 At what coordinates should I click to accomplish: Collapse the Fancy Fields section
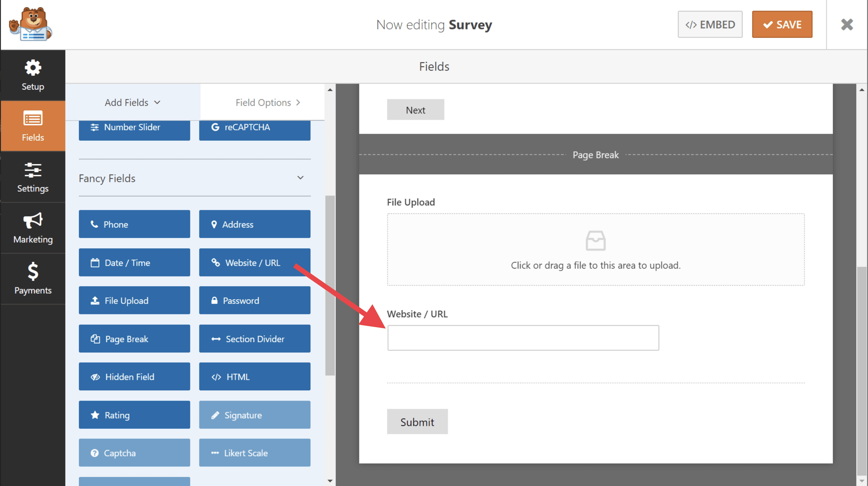click(300, 178)
